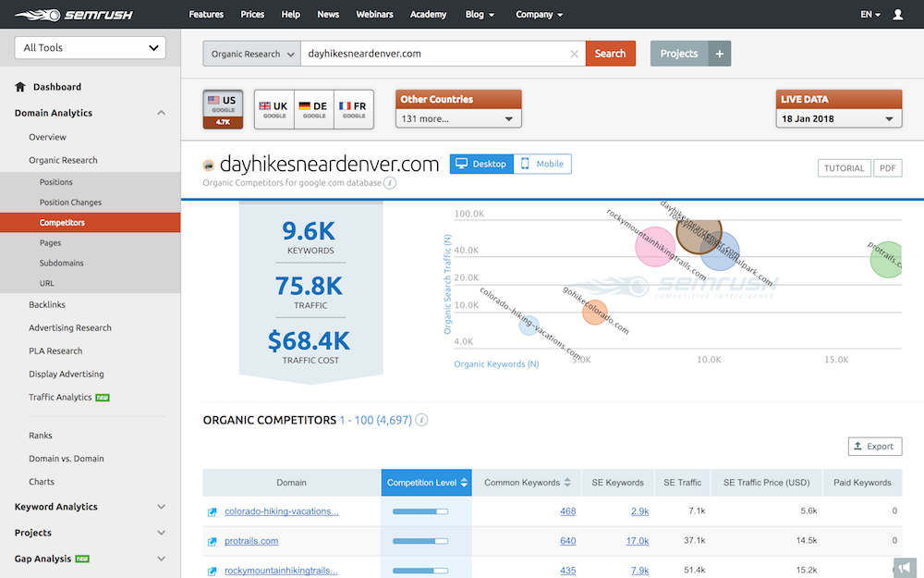924x578 pixels.
Task: Click the info icon near database subtitle
Action: tap(390, 183)
